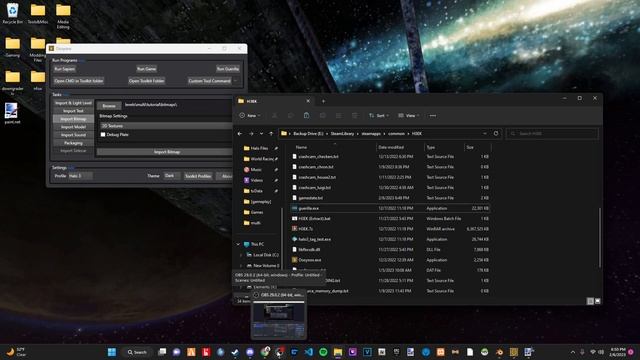Screen dimensions: 640x360
Task: Select the guerilla.exe file
Action: click(391, 208)
